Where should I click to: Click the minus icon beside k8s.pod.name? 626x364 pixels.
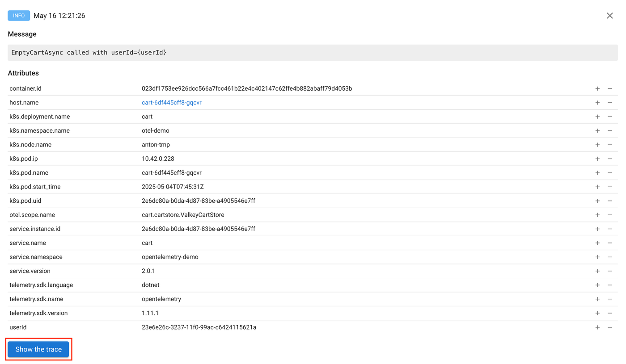(609, 173)
